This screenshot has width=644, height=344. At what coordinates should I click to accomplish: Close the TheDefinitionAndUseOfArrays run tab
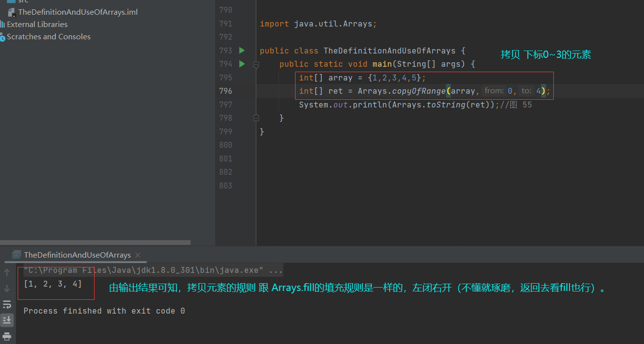[138, 255]
